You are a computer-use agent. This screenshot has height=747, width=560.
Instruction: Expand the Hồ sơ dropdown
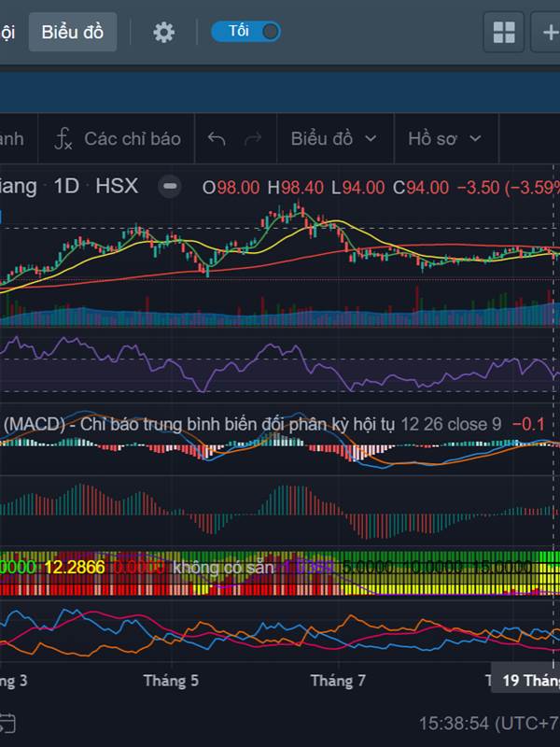click(x=445, y=138)
